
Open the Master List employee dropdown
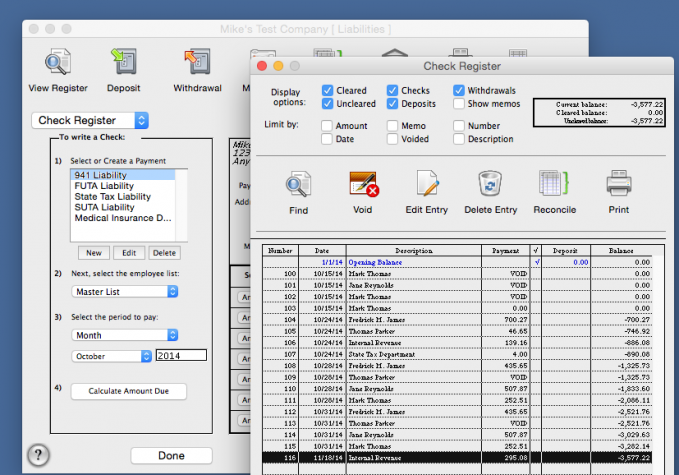(125, 292)
